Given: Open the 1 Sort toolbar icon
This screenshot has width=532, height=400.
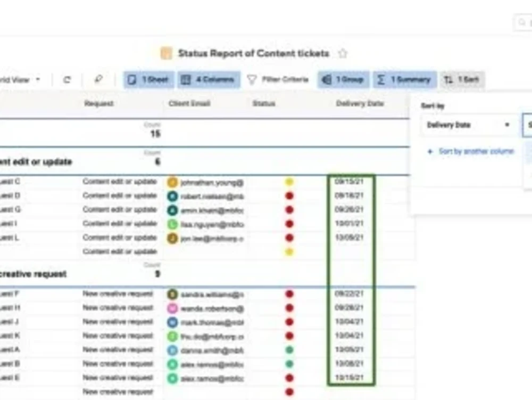Looking at the screenshot, I should tap(450, 79).
